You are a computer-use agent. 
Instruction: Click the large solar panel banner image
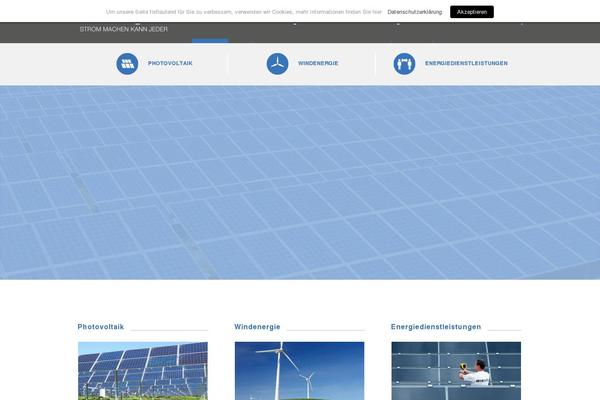click(x=300, y=183)
